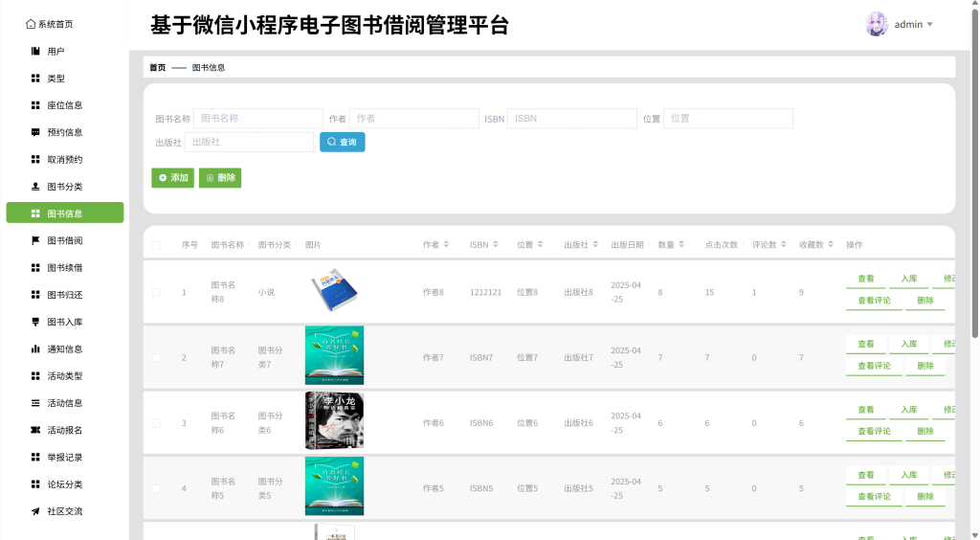Click the 预约信息 chat bubble icon
Viewport: 980px width, 540px height.
(35, 132)
